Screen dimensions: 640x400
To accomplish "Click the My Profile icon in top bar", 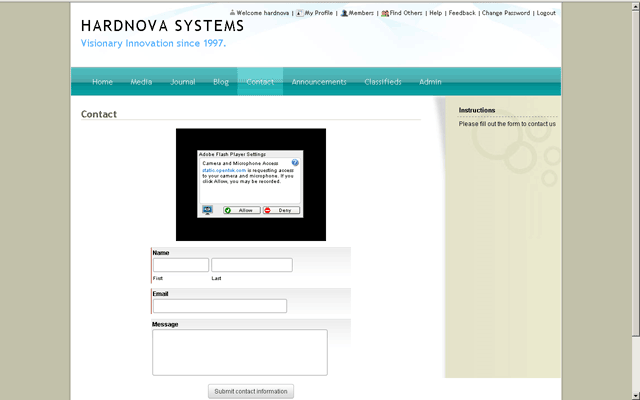I will 300,13.
